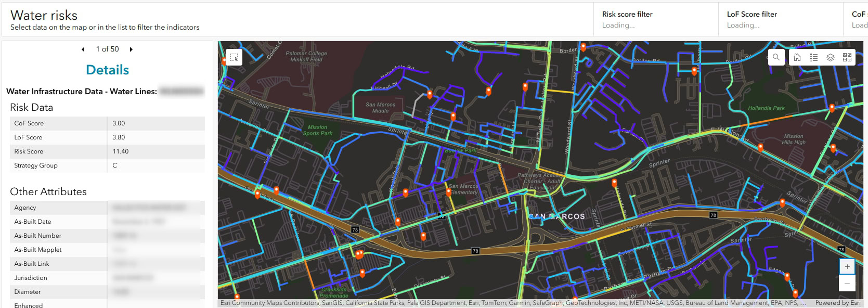Viewport: 868px width, 308px height.
Task: Open the CoF score filter selector
Action: click(x=858, y=20)
